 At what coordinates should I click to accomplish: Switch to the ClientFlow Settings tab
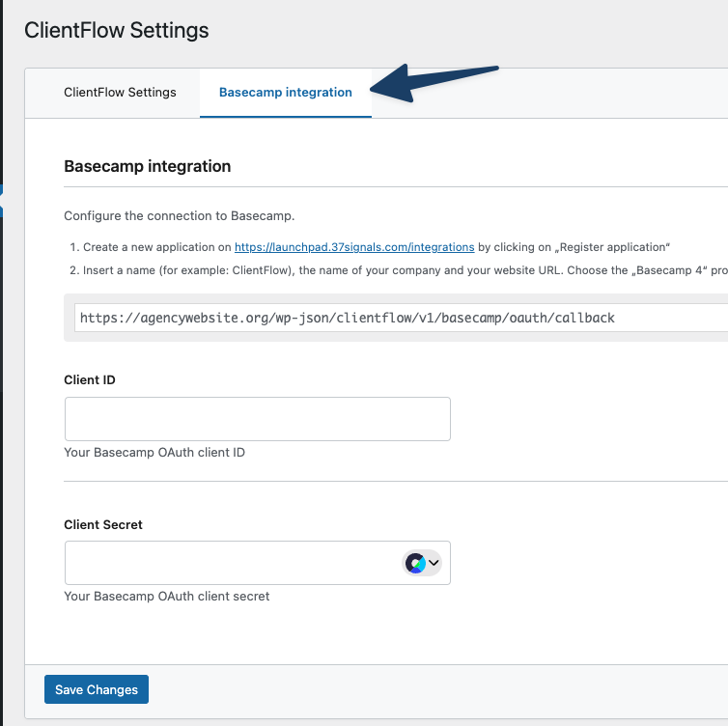point(120,93)
